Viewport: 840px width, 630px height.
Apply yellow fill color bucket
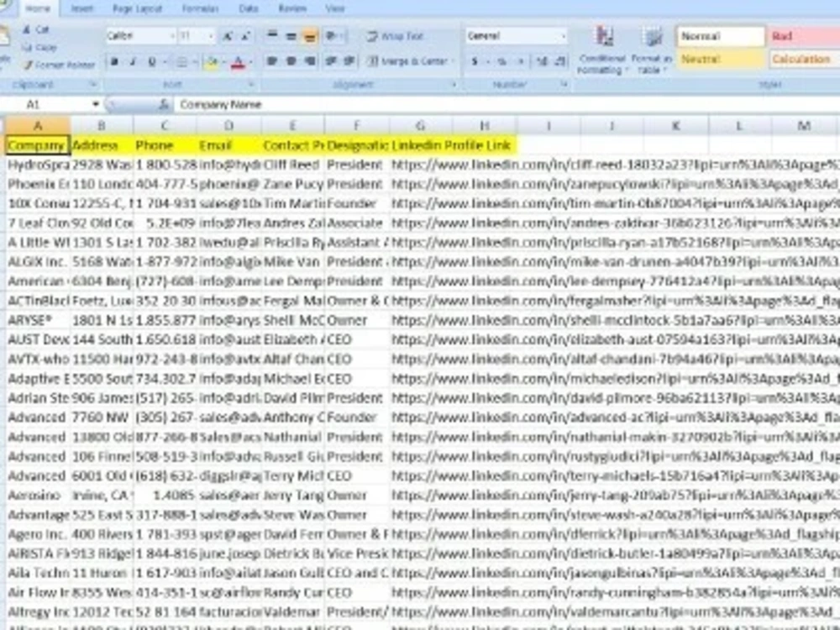213,62
